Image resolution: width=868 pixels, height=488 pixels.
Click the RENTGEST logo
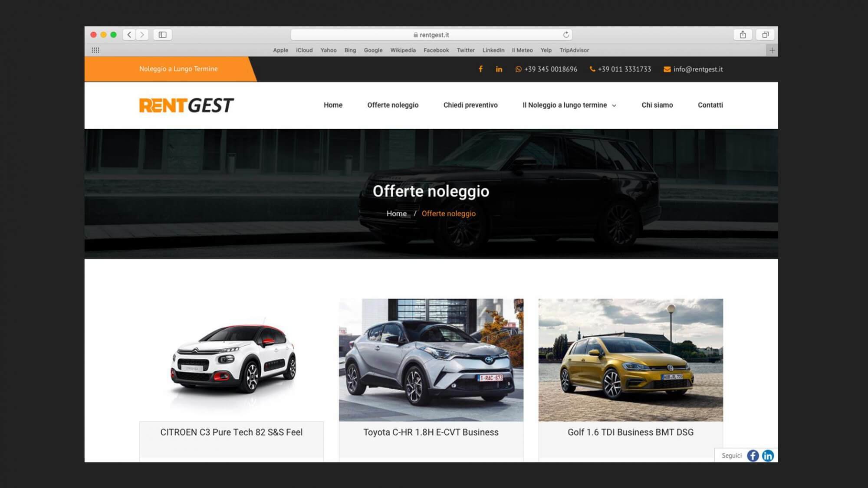pyautogui.click(x=186, y=105)
